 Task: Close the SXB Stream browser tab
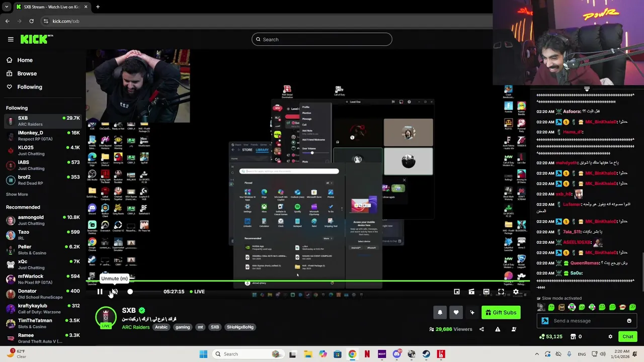coord(86,7)
